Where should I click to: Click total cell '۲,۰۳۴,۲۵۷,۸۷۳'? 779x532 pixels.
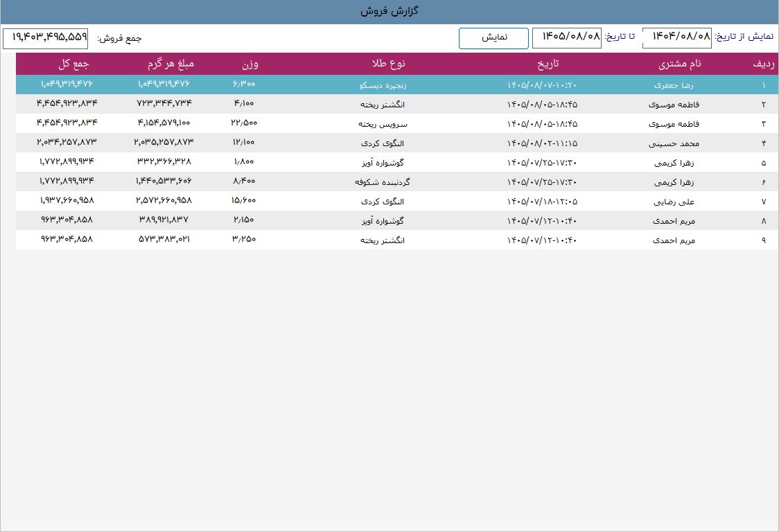pyautogui.click(x=67, y=141)
